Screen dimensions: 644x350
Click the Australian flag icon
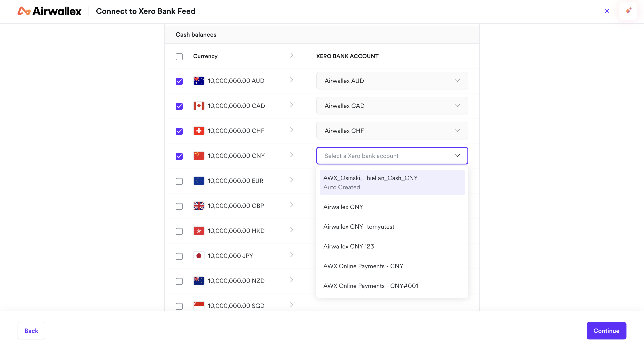[x=199, y=81]
